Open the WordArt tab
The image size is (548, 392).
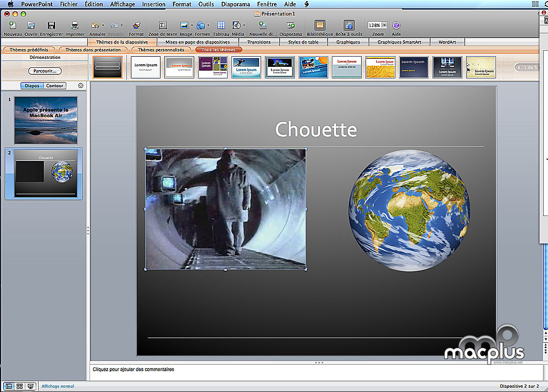click(447, 42)
